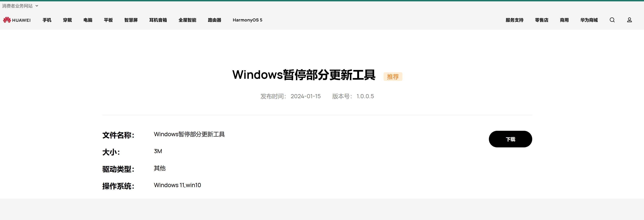This screenshot has height=220, width=644.
Task: Select the 穿戴 navigation item
Action: pos(67,20)
